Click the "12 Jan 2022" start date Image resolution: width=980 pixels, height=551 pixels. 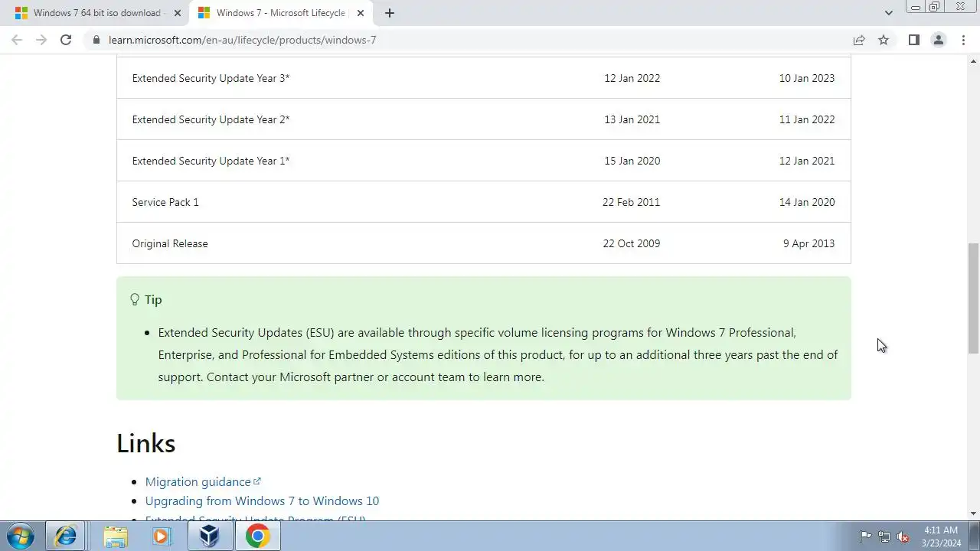[x=632, y=78]
